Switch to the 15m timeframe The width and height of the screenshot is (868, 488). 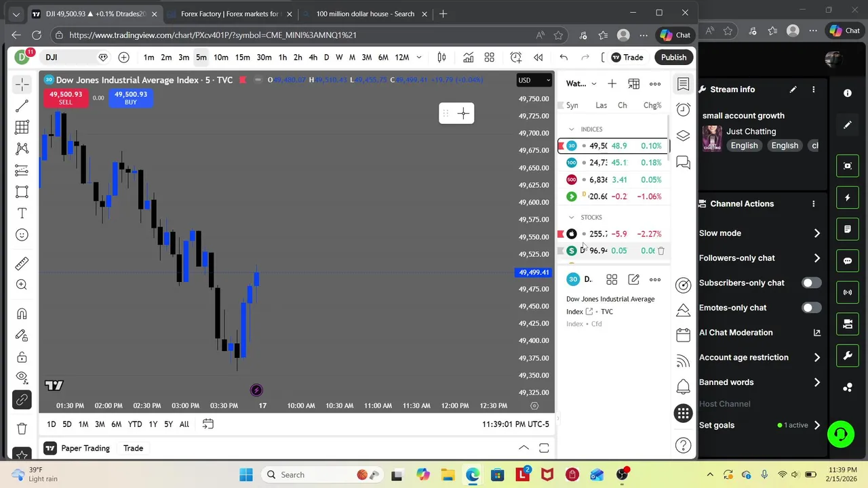coord(242,58)
